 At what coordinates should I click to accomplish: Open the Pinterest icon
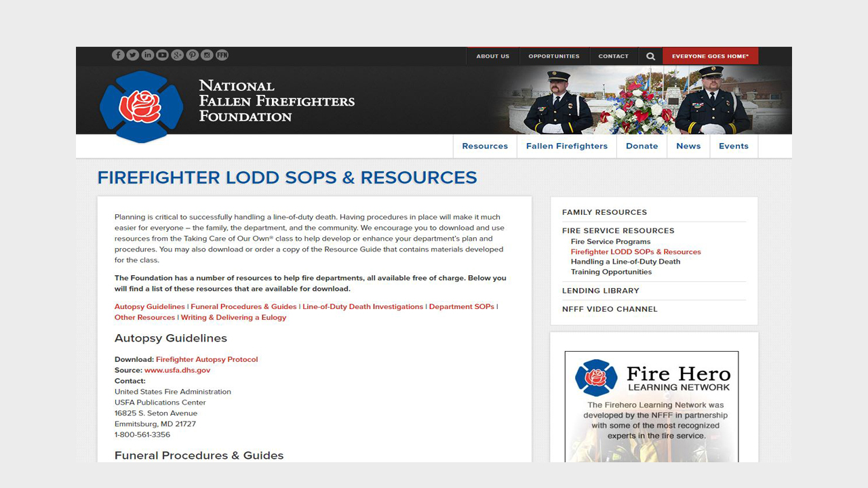click(193, 56)
